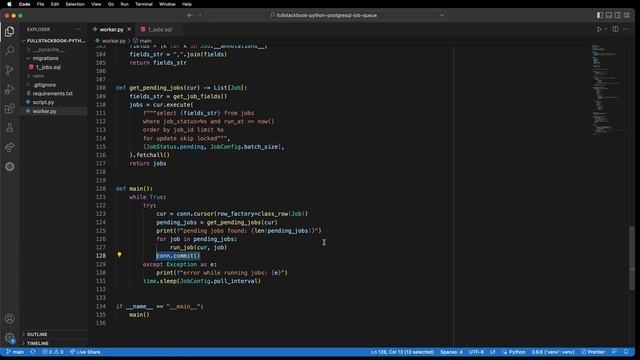Open script.py in the explorer

(x=53, y=102)
